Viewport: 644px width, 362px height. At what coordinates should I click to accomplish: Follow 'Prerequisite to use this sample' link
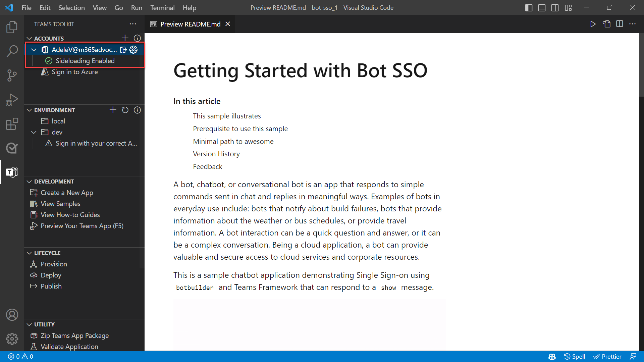[240, 129]
